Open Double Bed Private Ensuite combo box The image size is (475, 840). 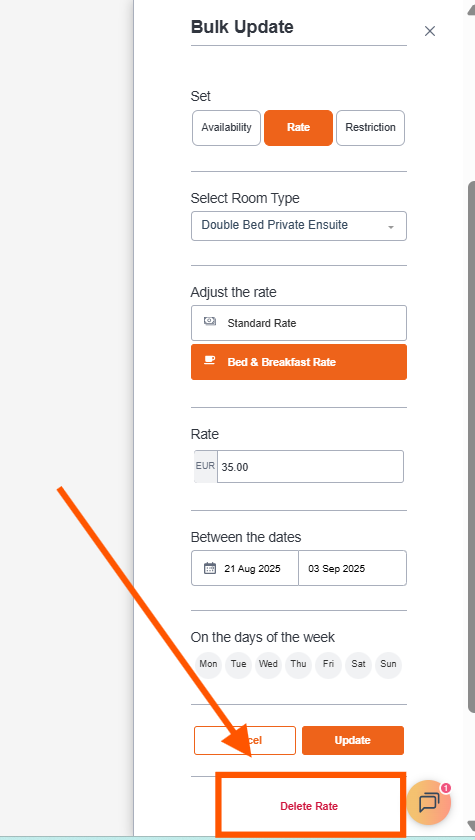(x=299, y=226)
